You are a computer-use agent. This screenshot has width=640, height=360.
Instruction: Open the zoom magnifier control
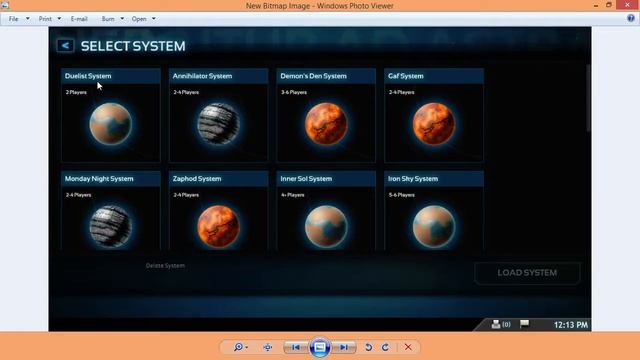(240, 347)
